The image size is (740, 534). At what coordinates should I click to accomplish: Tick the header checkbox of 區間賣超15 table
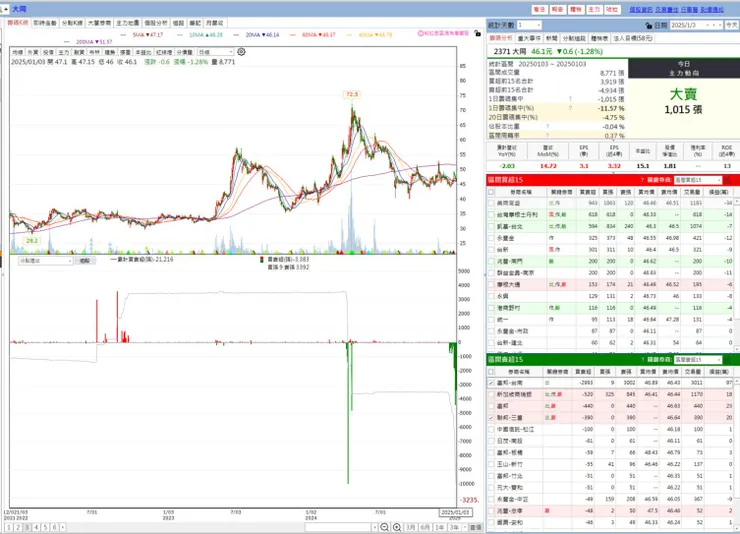pyautogui.click(x=491, y=372)
